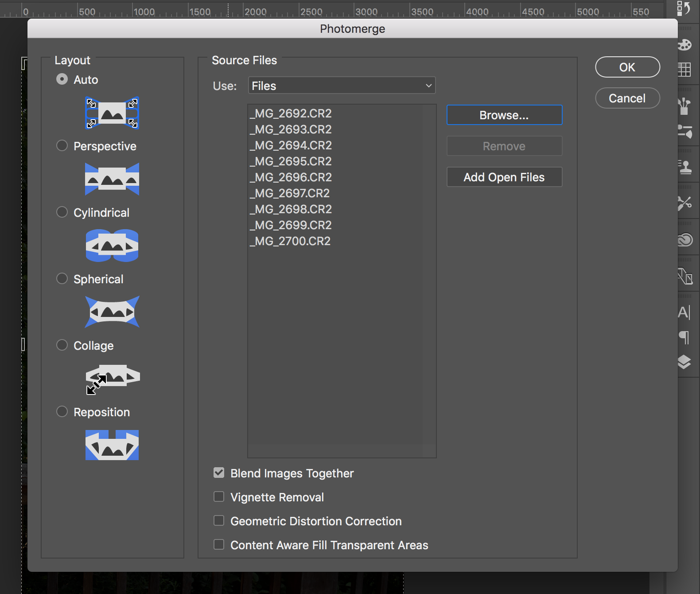Click OK to run Photomerge
Image resolution: width=700 pixels, height=594 pixels.
coord(627,67)
